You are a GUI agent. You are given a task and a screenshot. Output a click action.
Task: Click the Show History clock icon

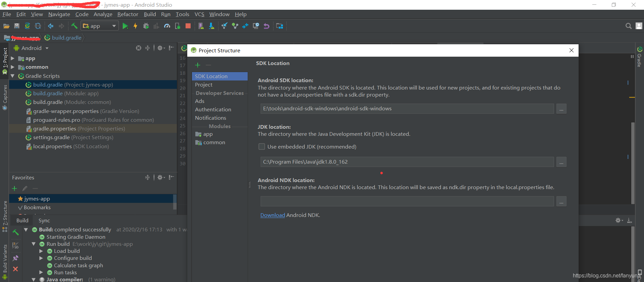pyautogui.click(x=256, y=26)
